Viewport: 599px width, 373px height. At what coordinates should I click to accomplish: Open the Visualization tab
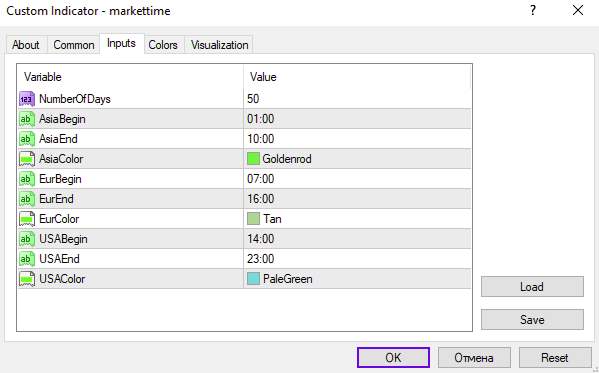[x=219, y=45]
